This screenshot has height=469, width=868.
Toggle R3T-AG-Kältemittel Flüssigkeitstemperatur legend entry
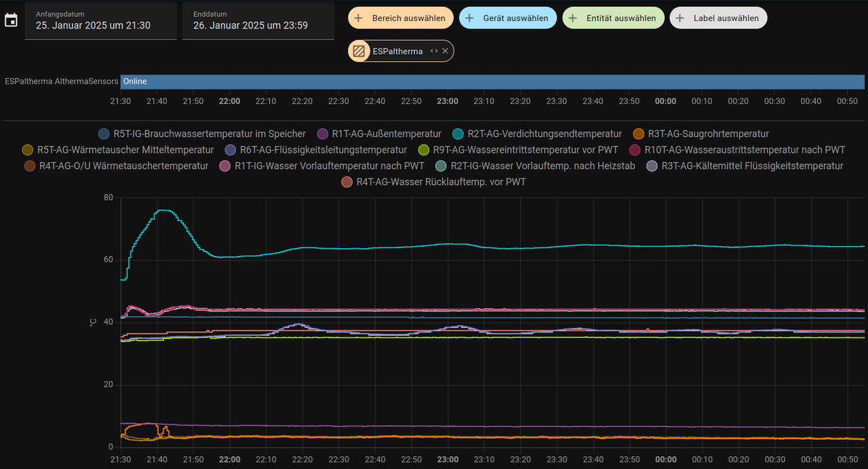pyautogui.click(x=745, y=165)
